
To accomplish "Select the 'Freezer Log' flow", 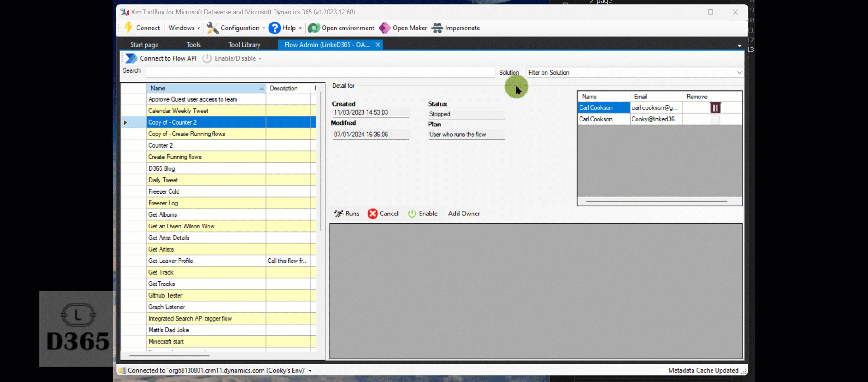I will point(206,203).
